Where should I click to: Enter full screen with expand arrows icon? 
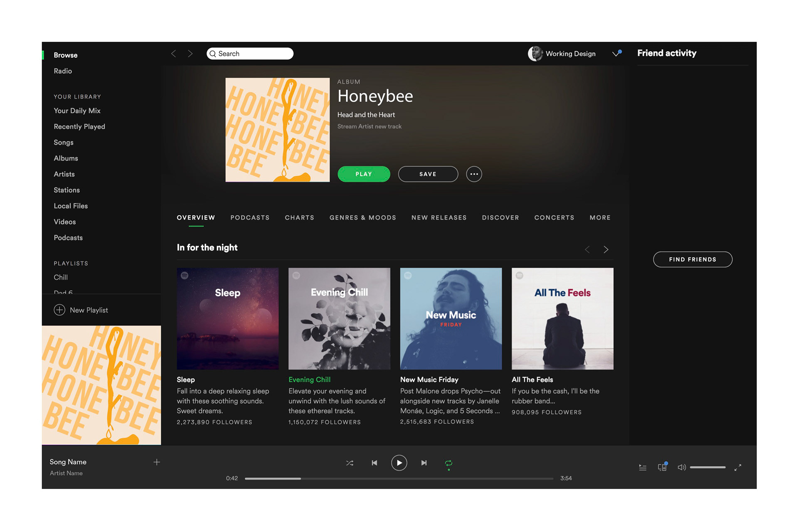click(738, 468)
